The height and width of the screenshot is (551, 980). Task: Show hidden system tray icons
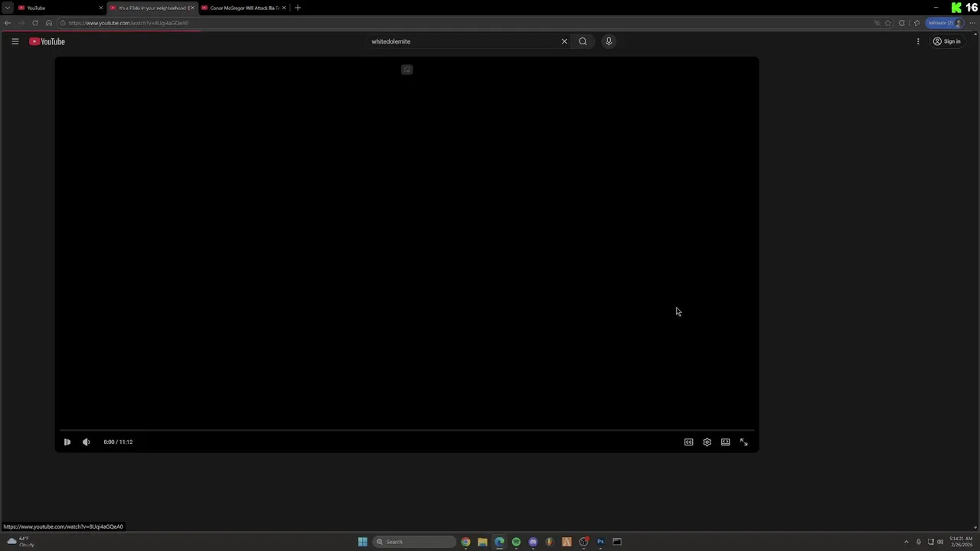[x=906, y=542]
